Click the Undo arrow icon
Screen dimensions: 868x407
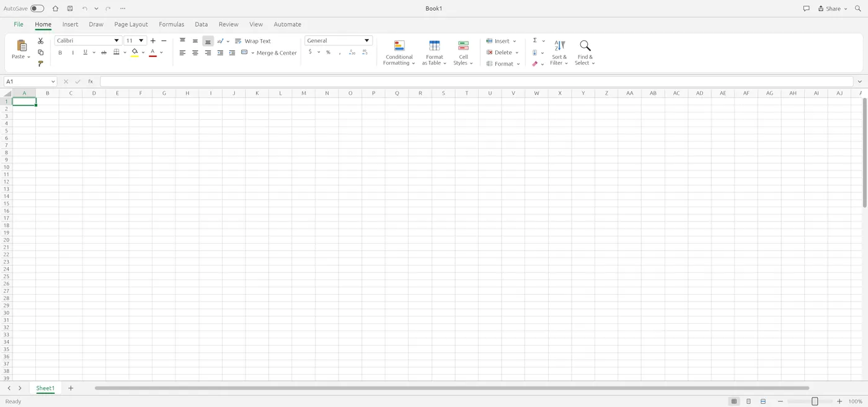(85, 9)
